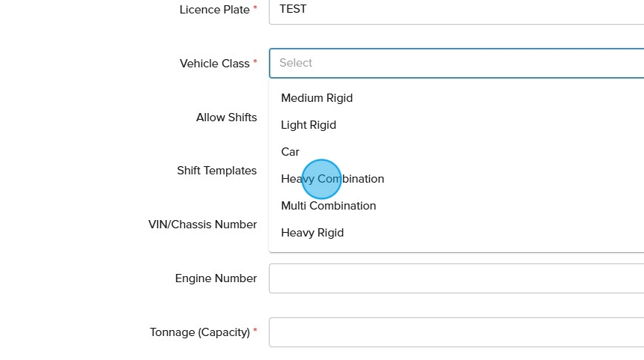Pick Car as the vehicle class
The image size is (644, 360).
coord(291,152)
